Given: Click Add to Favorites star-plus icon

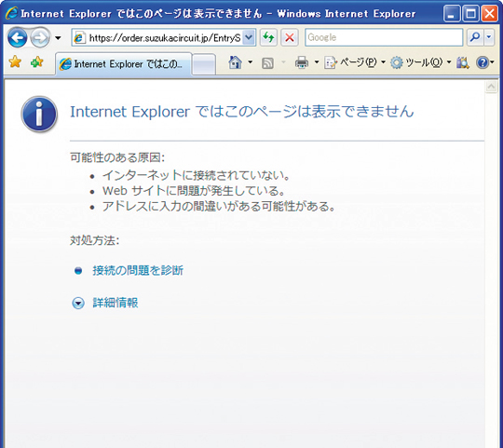Looking at the screenshot, I should click(x=37, y=61).
